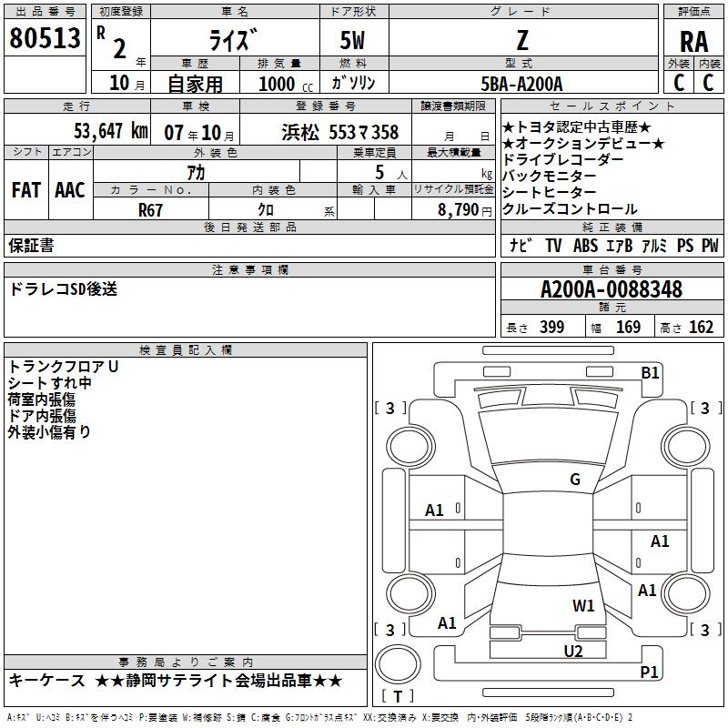This screenshot has height=728, width=728.
Task: Click the registration number 浜松 553マ358
Action: 339,132
